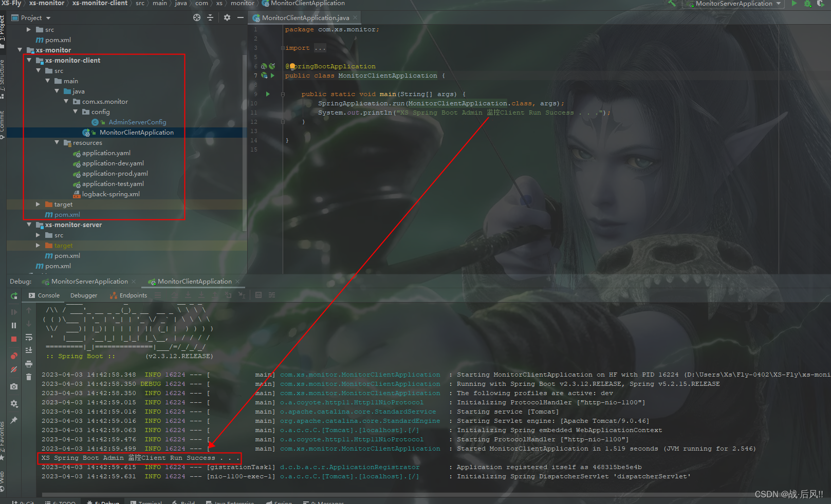Clear all console output trash icon

[x=29, y=377]
